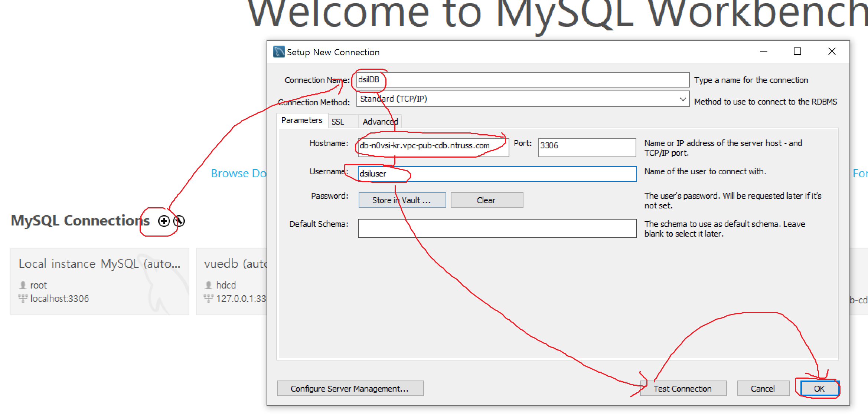The image size is (868, 415).
Task: Open Configure Server Management
Action: pos(350,388)
